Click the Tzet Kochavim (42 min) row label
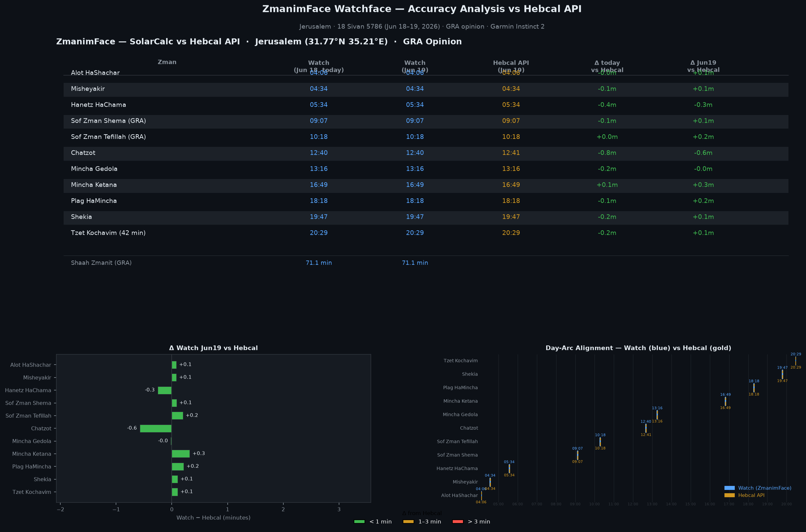This screenshot has width=806, height=532. pos(108,233)
